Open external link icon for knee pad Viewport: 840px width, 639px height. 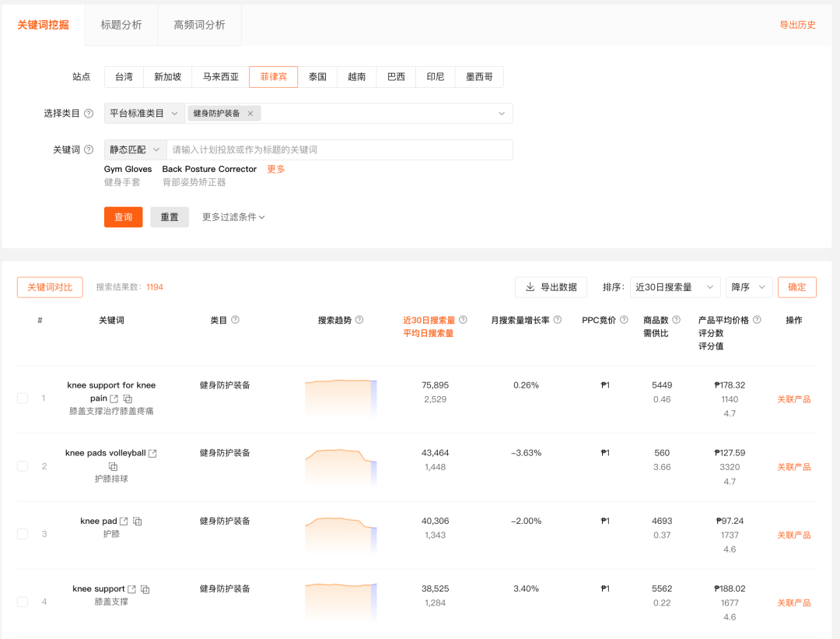click(124, 521)
